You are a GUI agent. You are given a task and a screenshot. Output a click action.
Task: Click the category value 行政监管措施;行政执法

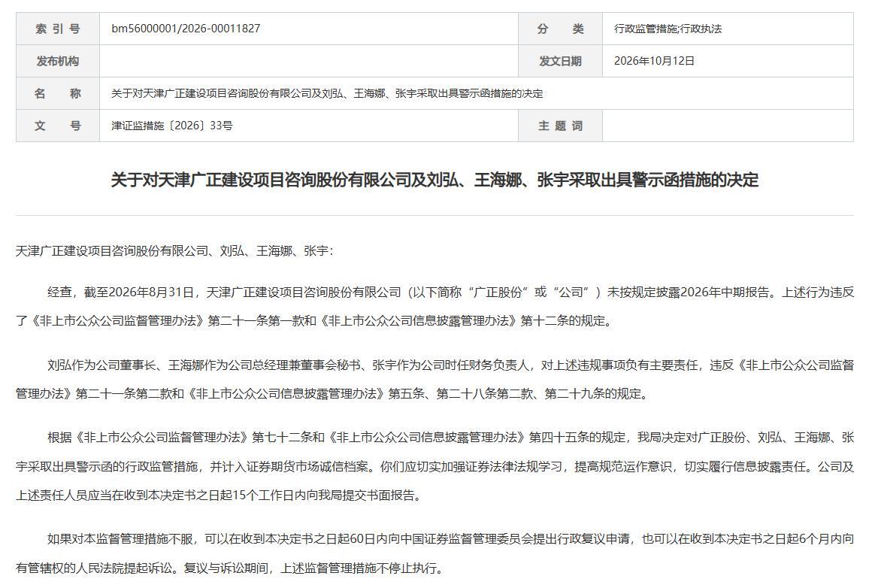(x=668, y=29)
